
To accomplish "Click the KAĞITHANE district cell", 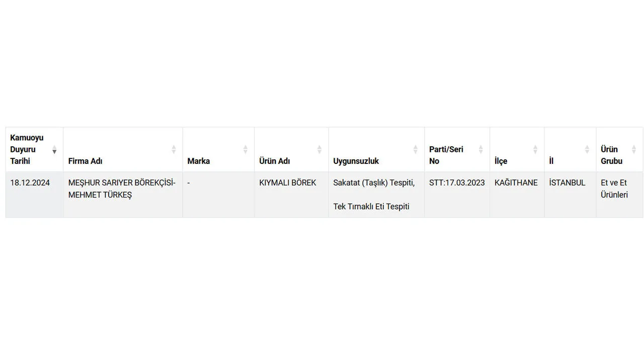I will [516, 183].
